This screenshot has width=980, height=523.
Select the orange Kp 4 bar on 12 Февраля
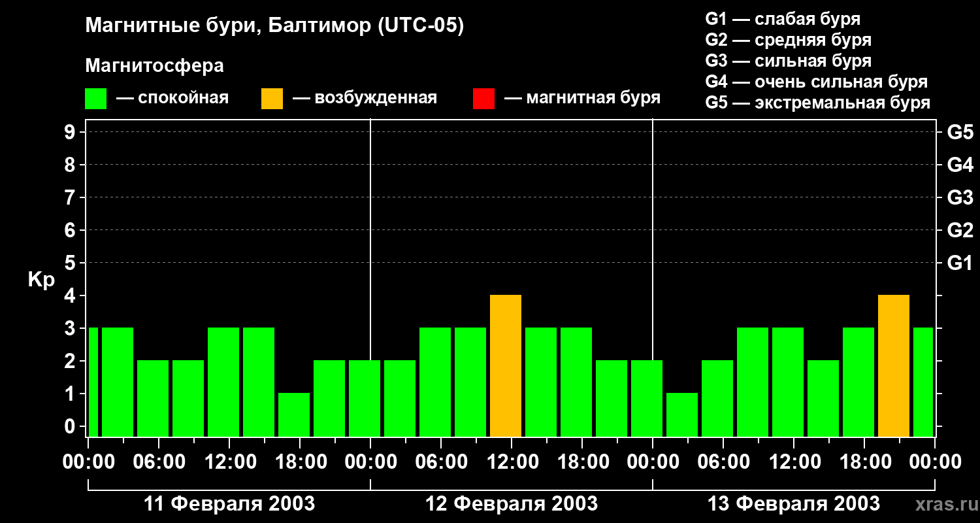pyautogui.click(x=506, y=366)
